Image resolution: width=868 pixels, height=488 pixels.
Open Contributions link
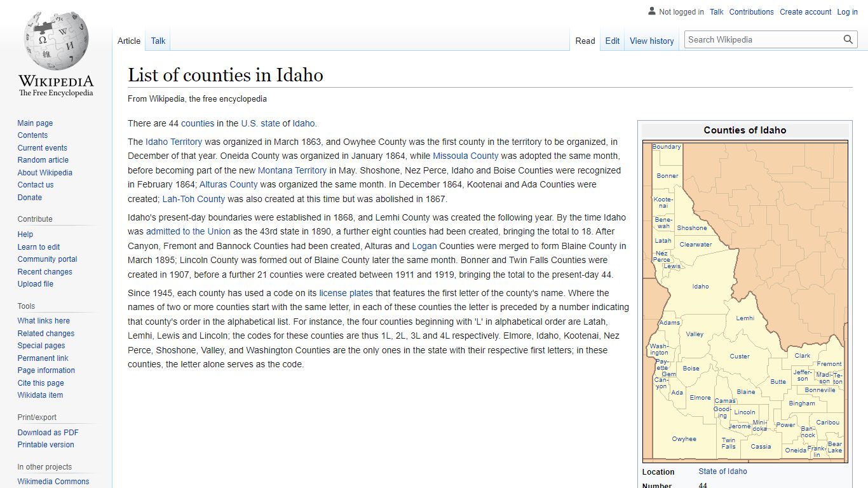(x=752, y=12)
